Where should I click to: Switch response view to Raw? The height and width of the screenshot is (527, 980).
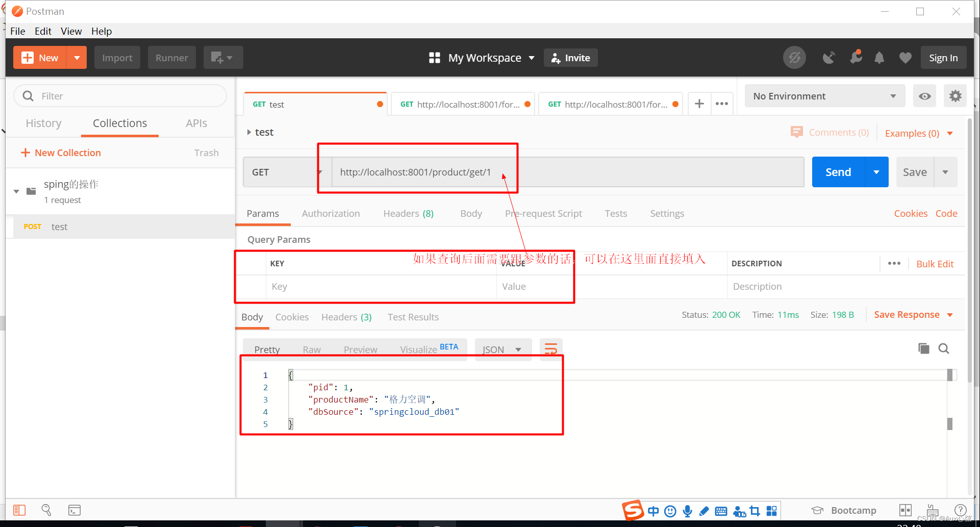(311, 349)
